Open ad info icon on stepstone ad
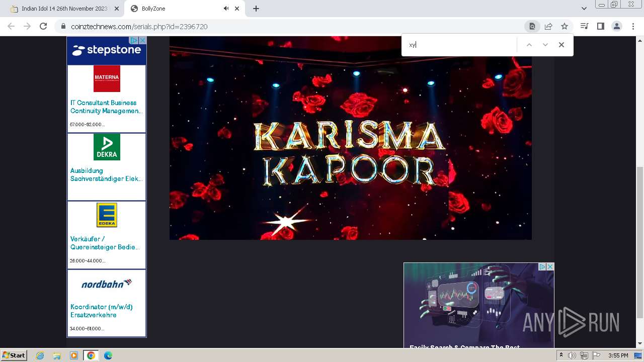 click(134, 40)
